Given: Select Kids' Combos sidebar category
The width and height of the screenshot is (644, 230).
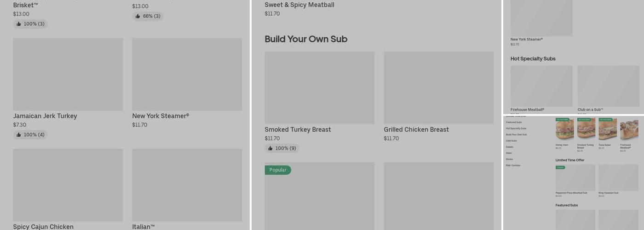Looking at the screenshot, I should [513, 165].
